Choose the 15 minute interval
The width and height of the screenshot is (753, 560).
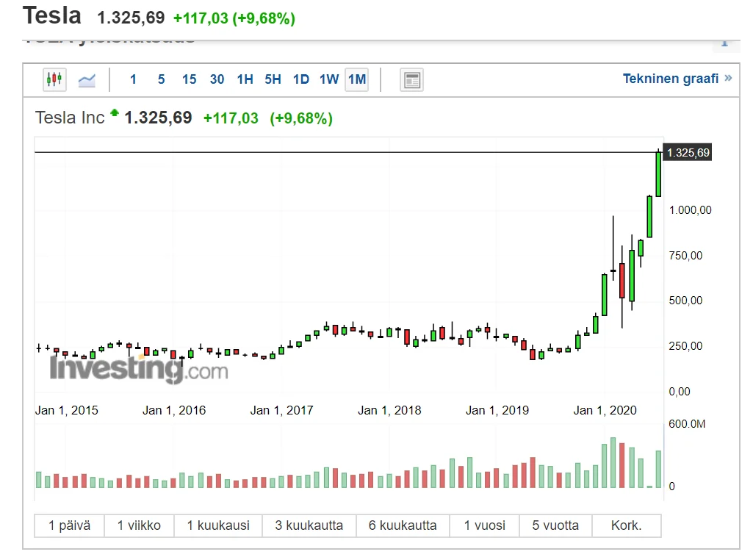pyautogui.click(x=189, y=79)
